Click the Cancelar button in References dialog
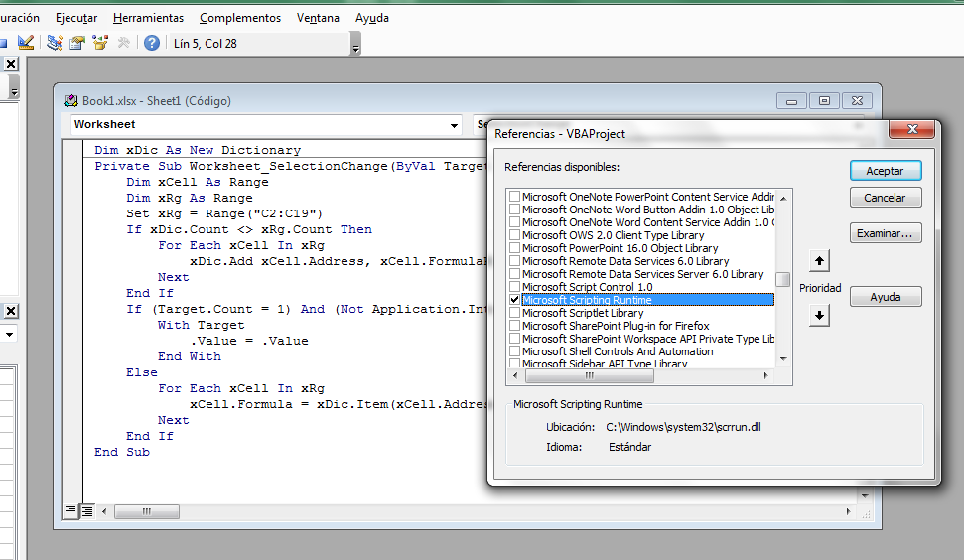This screenshot has width=964, height=560. pyautogui.click(x=885, y=198)
